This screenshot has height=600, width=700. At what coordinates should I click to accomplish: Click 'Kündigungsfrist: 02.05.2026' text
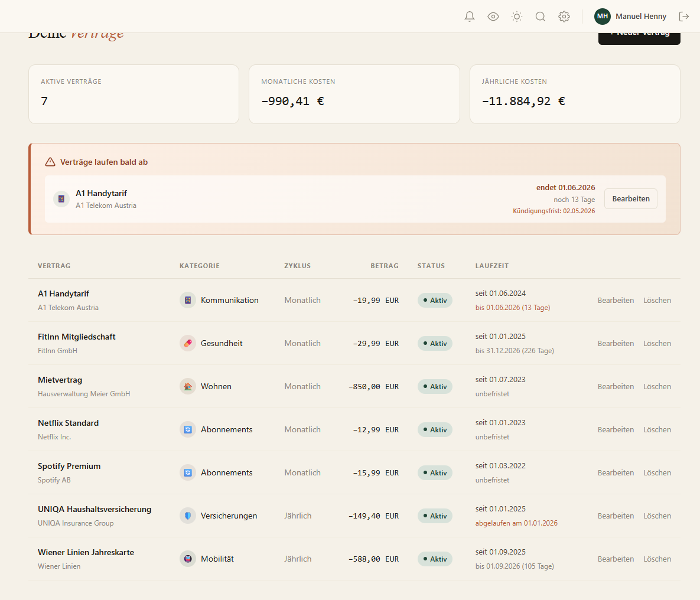click(554, 211)
